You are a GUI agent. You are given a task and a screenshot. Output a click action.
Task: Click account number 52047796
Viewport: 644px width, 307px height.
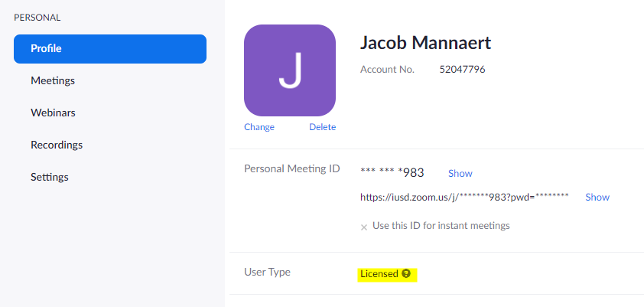click(462, 69)
